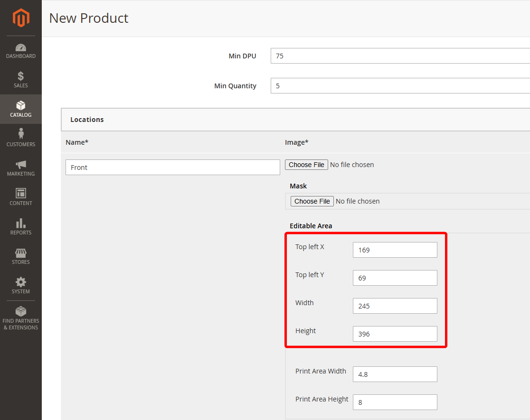The height and width of the screenshot is (420, 530).
Task: Choose a file for the Mask field
Action: pyautogui.click(x=312, y=201)
